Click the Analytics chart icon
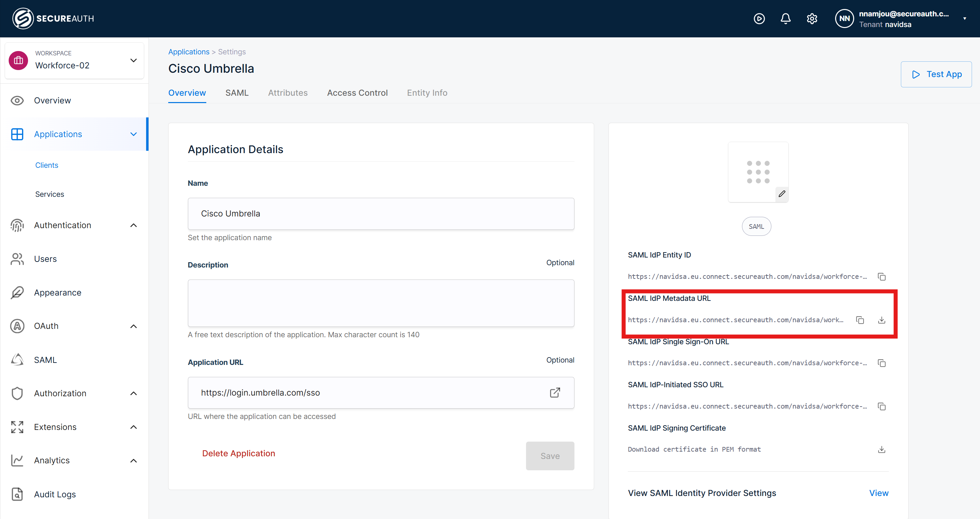This screenshot has height=519, width=980. [17, 460]
